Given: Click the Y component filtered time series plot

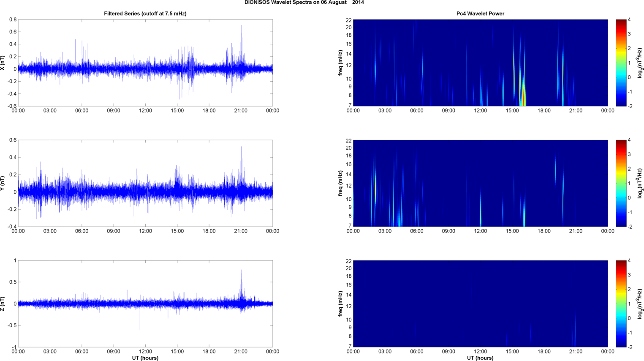Looking at the screenshot, I should [145, 183].
